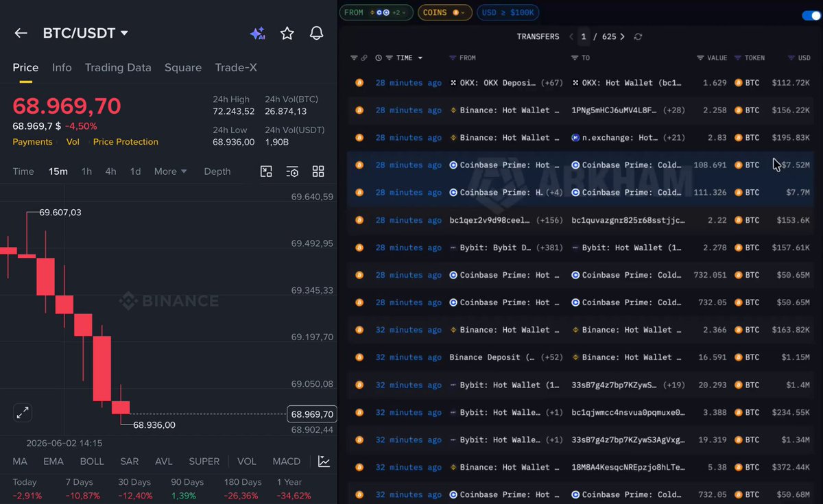Toggle the SUPER indicator

[204, 461]
